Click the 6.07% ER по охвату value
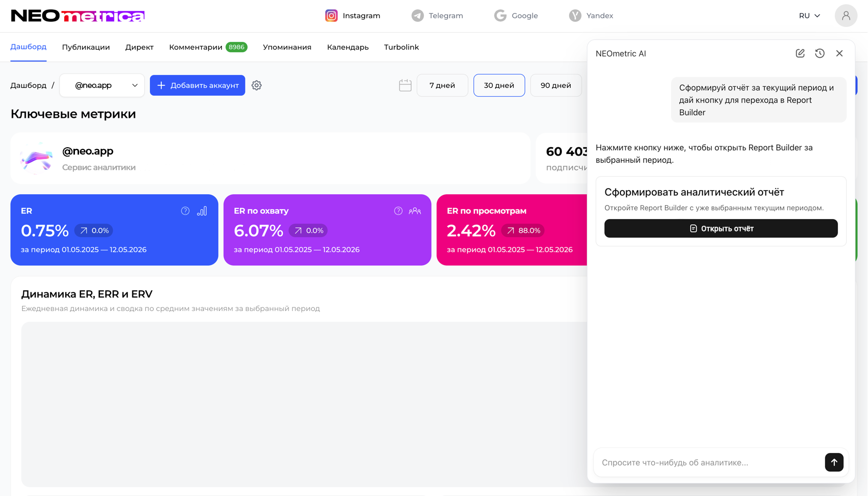 258,230
